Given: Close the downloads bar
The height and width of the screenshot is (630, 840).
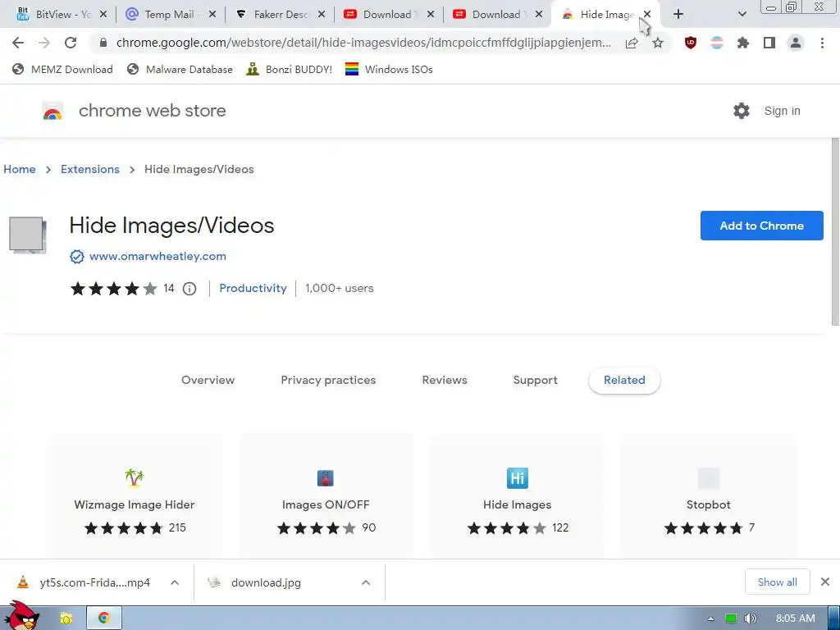Looking at the screenshot, I should tap(825, 582).
